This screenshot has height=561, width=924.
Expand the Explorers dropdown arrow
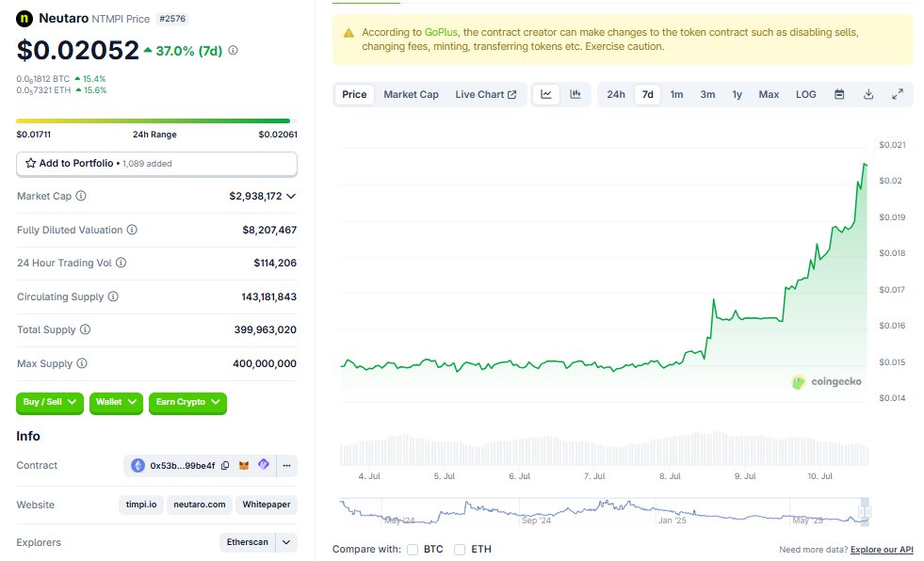[286, 542]
